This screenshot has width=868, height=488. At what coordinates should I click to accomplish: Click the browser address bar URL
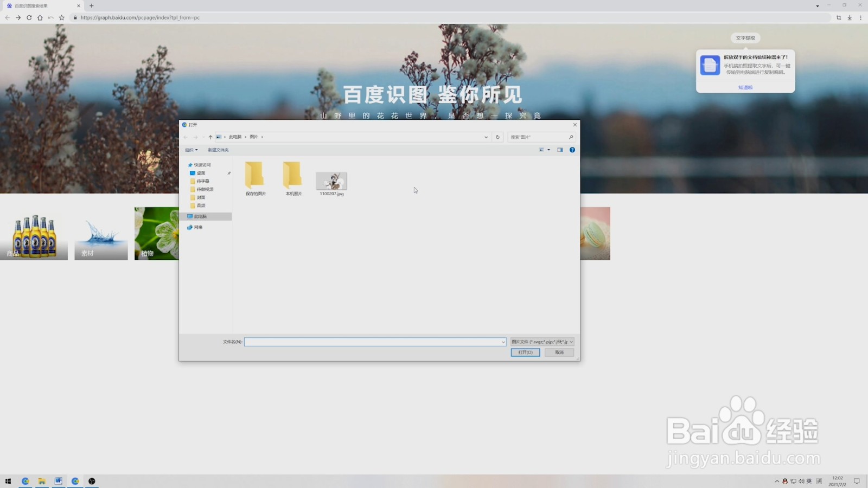coord(140,17)
